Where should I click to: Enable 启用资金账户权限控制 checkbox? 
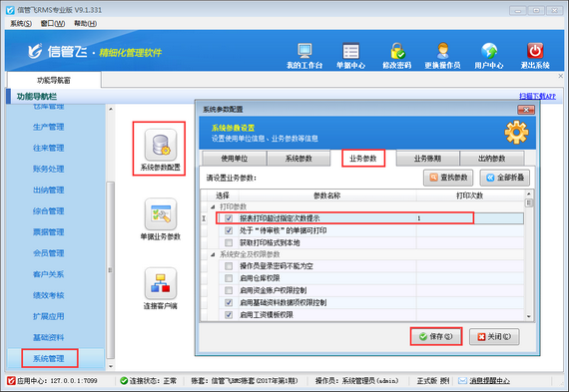(x=229, y=290)
